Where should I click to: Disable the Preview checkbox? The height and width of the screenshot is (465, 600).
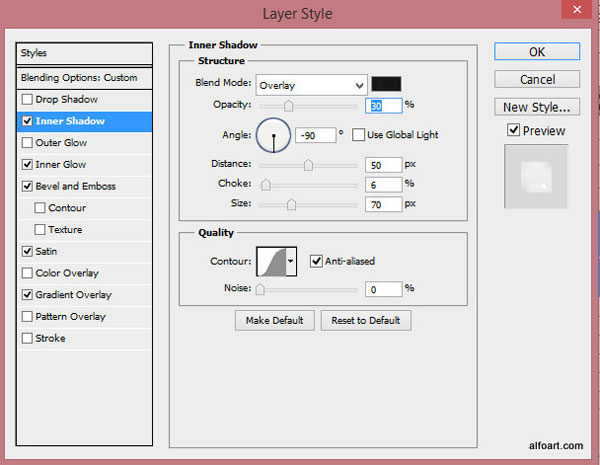(x=514, y=130)
